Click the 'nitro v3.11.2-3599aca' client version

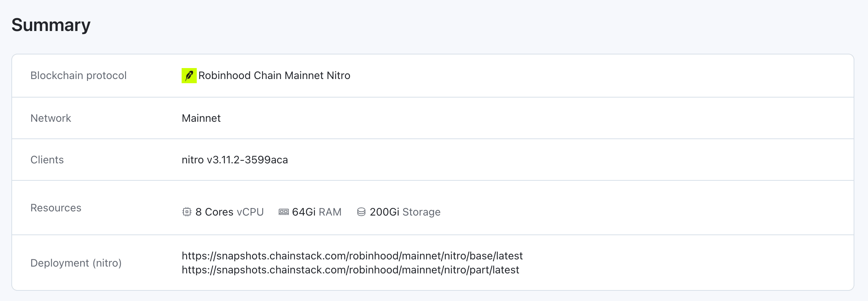pyautogui.click(x=235, y=160)
